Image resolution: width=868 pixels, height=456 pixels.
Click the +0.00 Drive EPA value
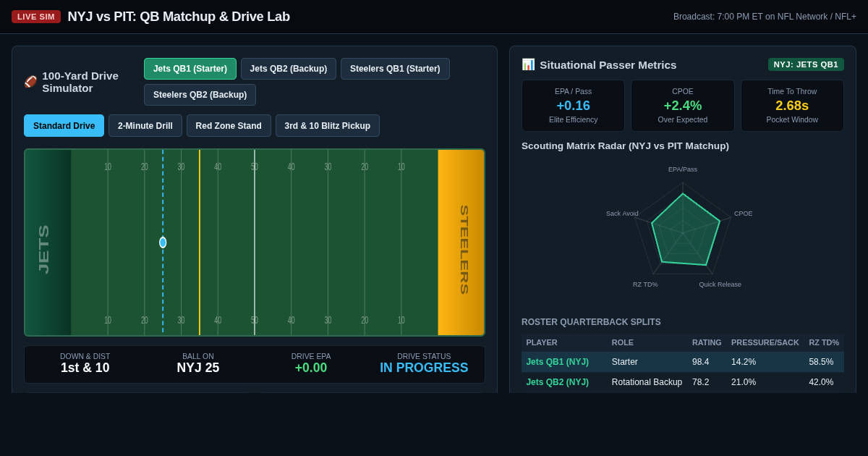tap(311, 368)
